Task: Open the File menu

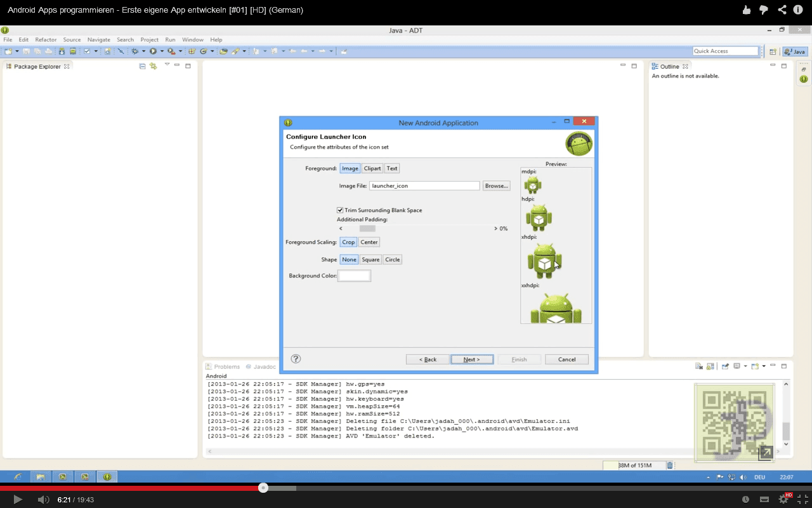Action: pos(8,39)
